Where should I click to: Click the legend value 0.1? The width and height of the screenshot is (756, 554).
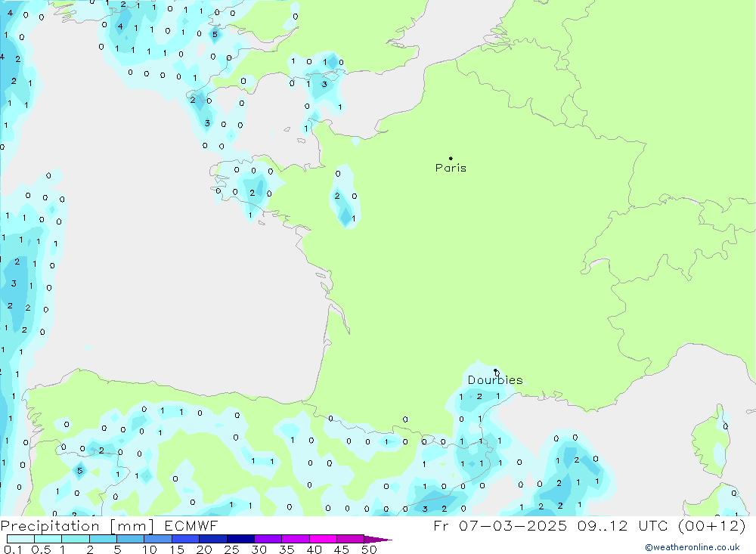[13, 549]
